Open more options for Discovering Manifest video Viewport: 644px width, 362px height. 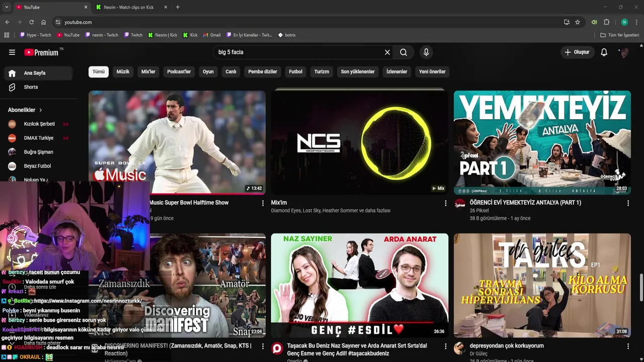pos(263,346)
